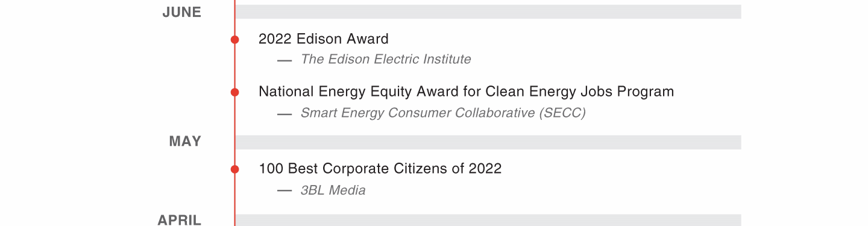Click the dash before Smart Energy Consumer Collaborative

click(x=285, y=114)
